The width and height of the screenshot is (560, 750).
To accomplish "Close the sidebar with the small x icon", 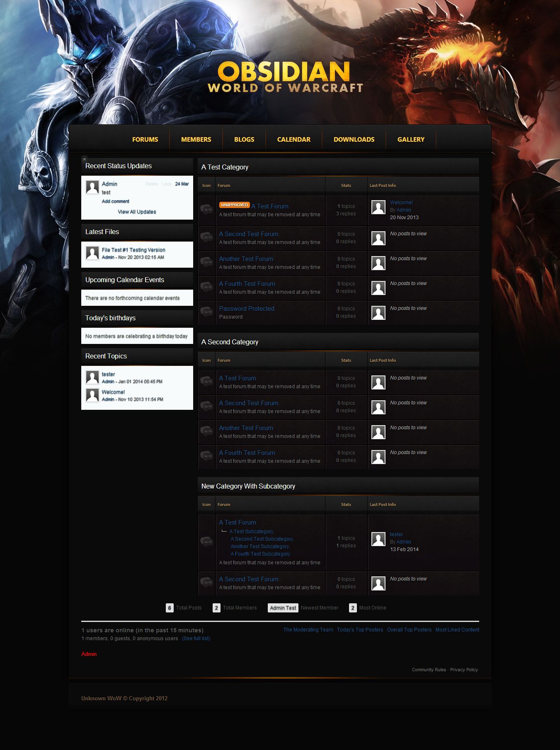I will (x=85, y=159).
